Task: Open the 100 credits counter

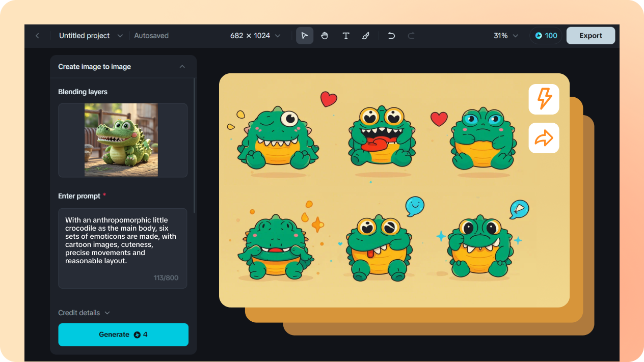Action: click(546, 36)
